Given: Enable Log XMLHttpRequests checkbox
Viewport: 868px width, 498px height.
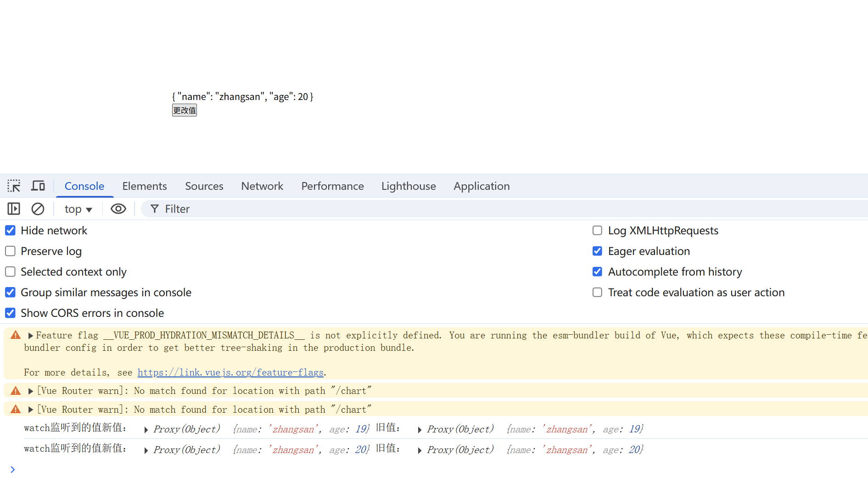Looking at the screenshot, I should [597, 231].
